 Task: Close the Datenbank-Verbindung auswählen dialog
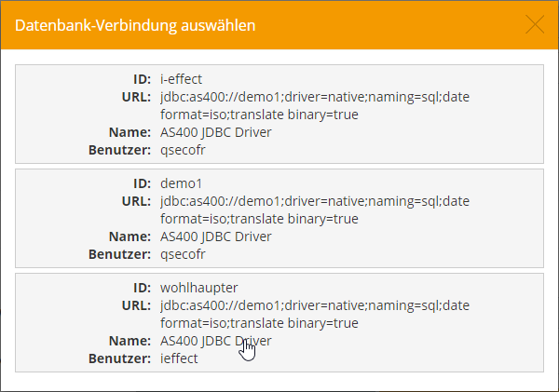536,25
